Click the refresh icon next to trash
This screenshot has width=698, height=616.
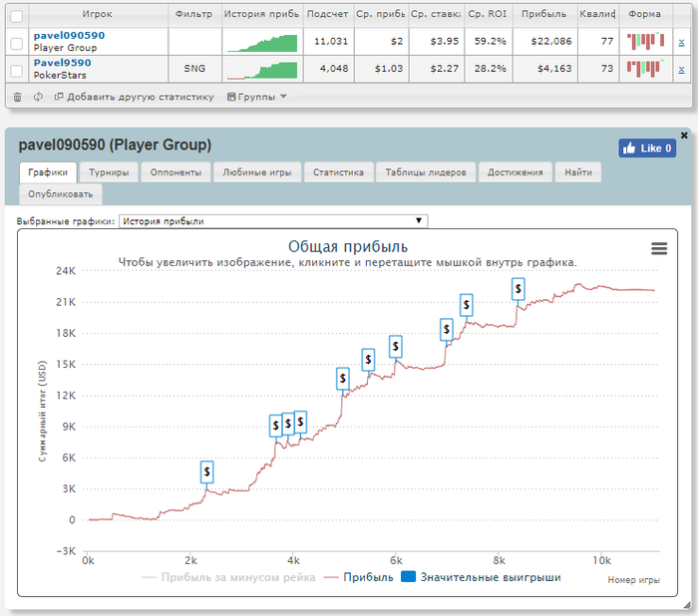tap(38, 97)
